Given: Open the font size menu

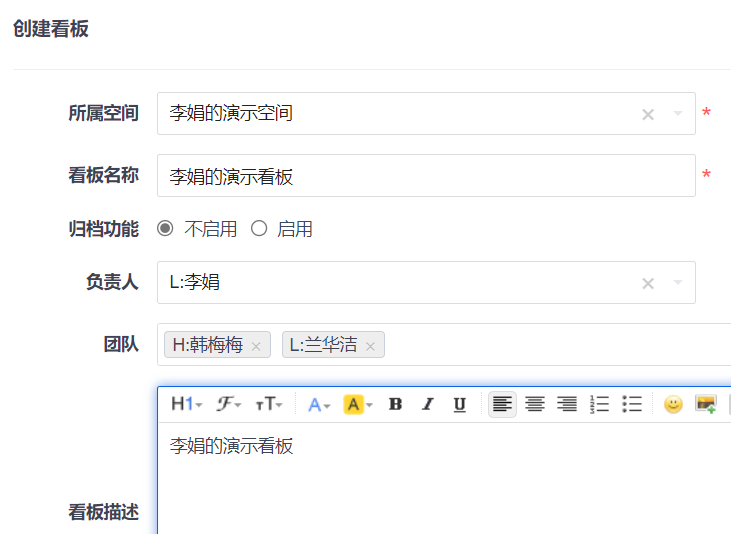Looking at the screenshot, I should 269,404.
